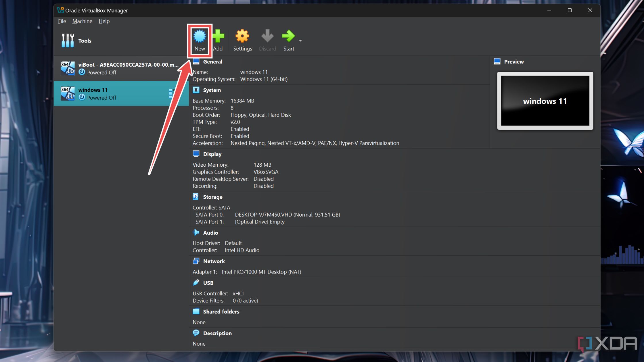Open the Machine menu
This screenshot has height=362, width=644.
click(82, 21)
